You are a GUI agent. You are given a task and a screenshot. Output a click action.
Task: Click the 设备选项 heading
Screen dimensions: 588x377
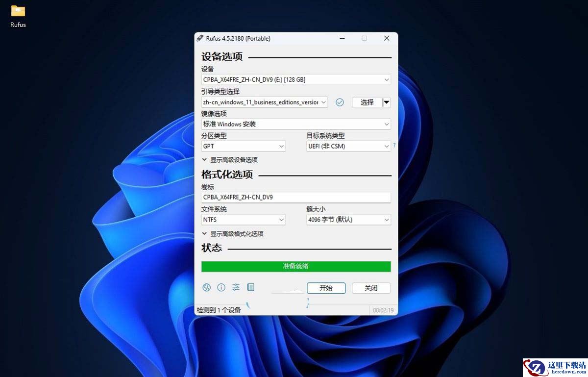click(222, 56)
